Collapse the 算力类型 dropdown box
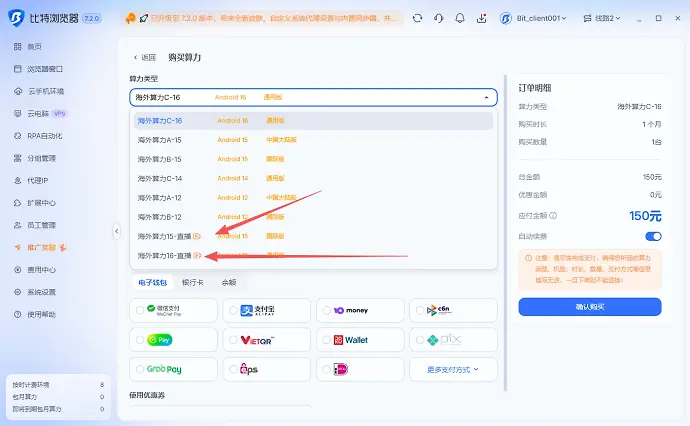This screenshot has height=426, width=690. 313,97
